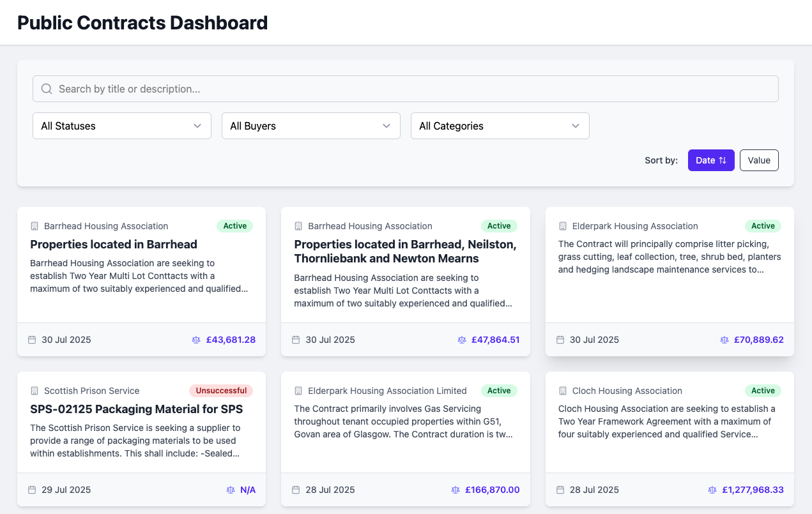The width and height of the screenshot is (812, 514).
Task: Open the All Statuses dropdown
Action: (x=122, y=126)
